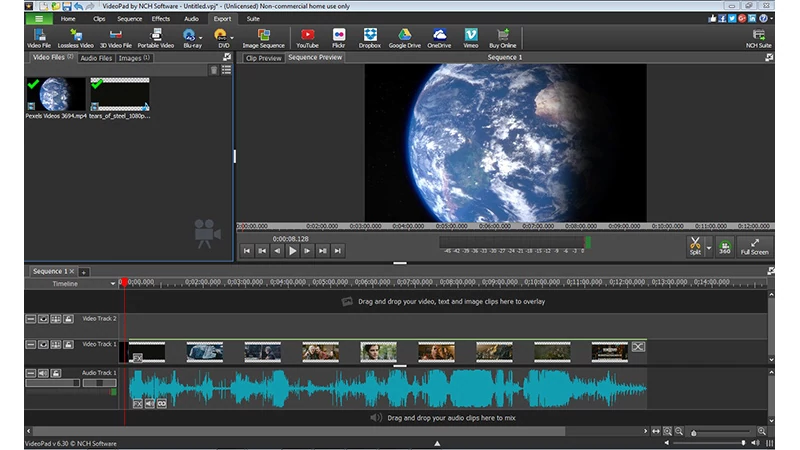Switch media bin to list view icon
The height and width of the screenshot is (450, 800).
(226, 70)
